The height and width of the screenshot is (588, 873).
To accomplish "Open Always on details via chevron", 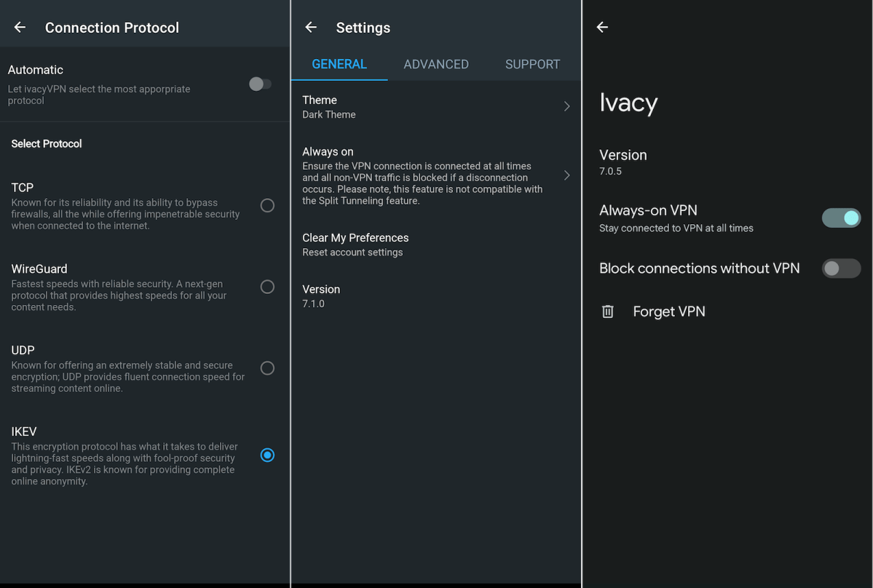I will click(566, 175).
